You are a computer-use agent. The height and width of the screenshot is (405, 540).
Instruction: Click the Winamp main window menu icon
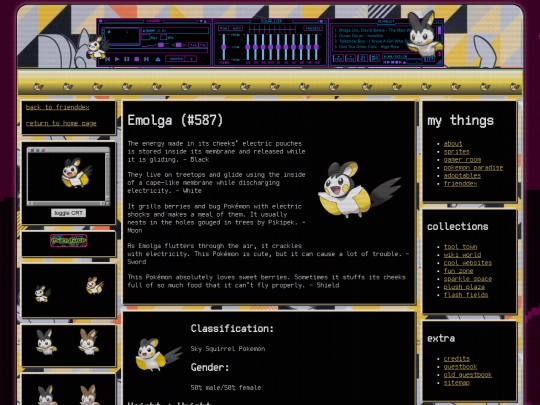101,21
